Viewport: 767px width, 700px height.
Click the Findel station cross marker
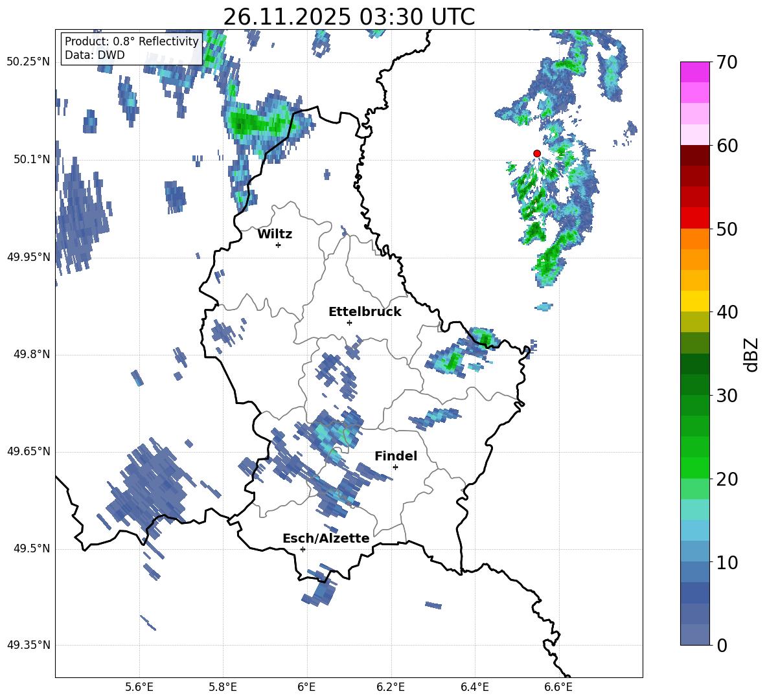click(x=395, y=467)
